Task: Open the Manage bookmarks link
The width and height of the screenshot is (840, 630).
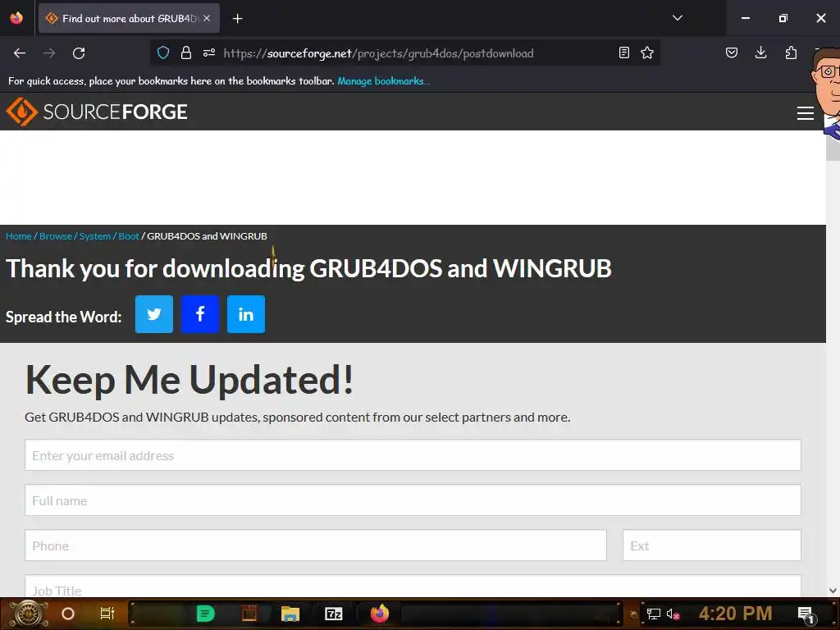Action: point(383,81)
